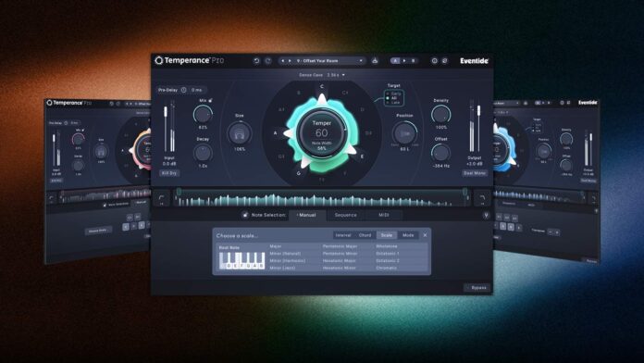Select note C on the note wheel
Image resolution: width=644 pixels, height=363 pixels.
(322, 86)
